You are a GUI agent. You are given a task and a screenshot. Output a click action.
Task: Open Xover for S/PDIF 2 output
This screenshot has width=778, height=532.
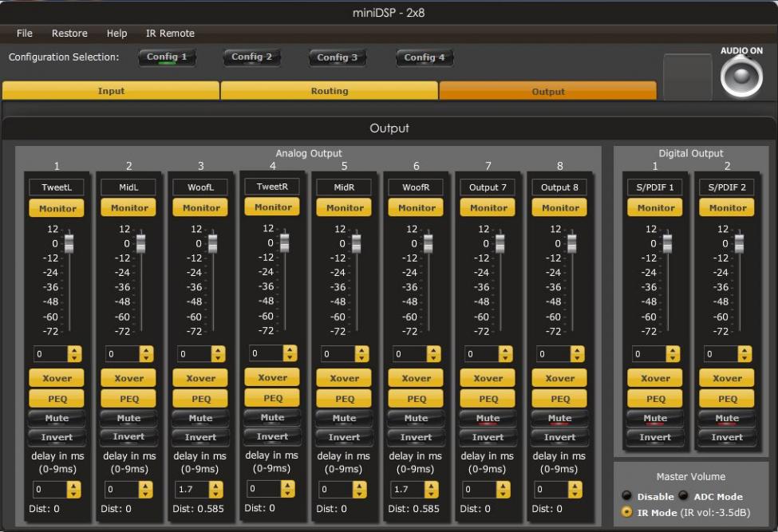[x=727, y=378]
